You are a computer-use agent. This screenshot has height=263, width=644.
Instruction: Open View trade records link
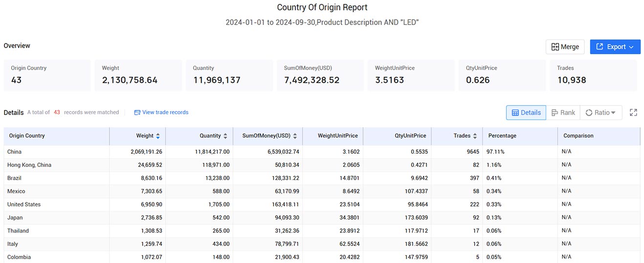tap(161, 112)
